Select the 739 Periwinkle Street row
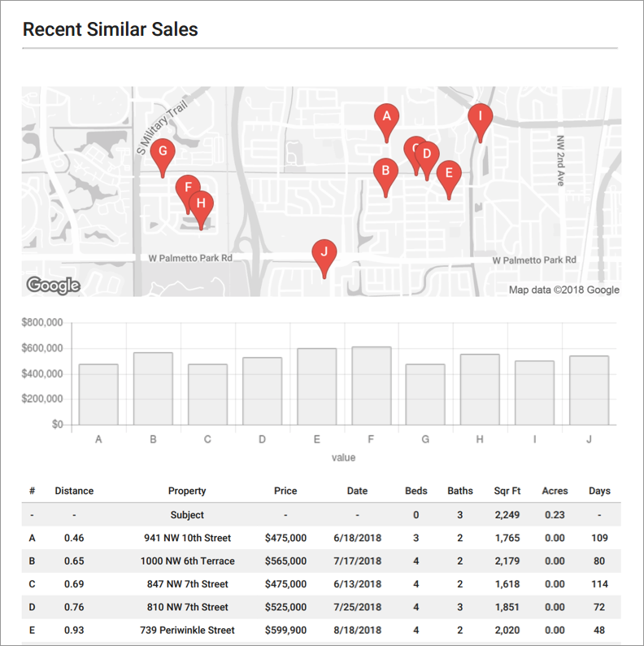Viewport: 644px width, 646px height. 187,631
